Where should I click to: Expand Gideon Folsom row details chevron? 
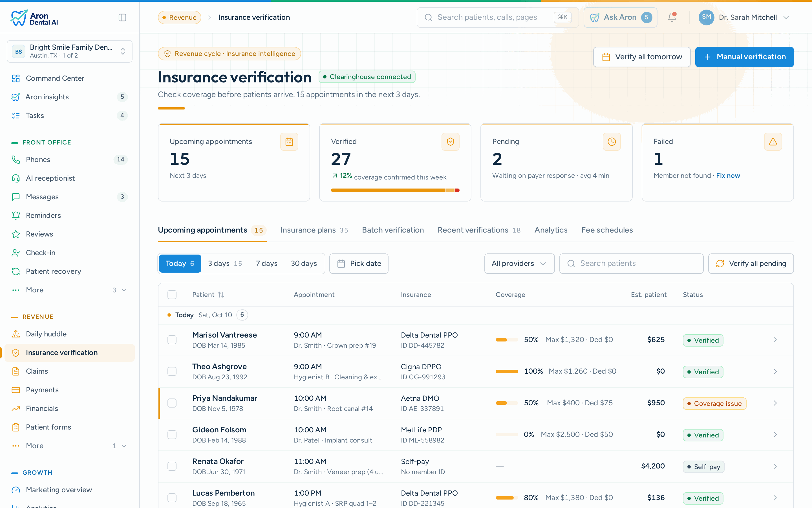775,435
